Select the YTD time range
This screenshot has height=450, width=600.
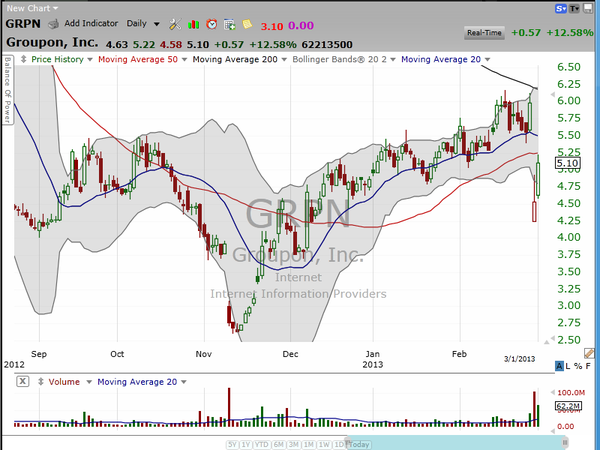262,445
